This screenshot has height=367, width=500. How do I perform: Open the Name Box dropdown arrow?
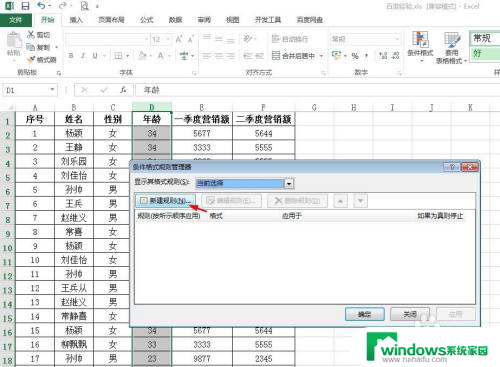52,90
